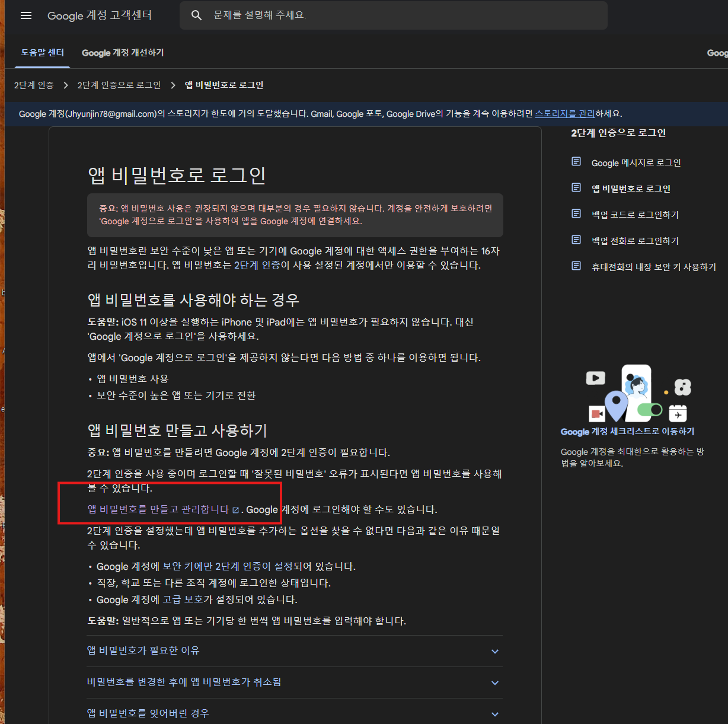Open Google 계정 체크리스트로 이동하기 link
This screenshot has width=728, height=724.
(627, 432)
